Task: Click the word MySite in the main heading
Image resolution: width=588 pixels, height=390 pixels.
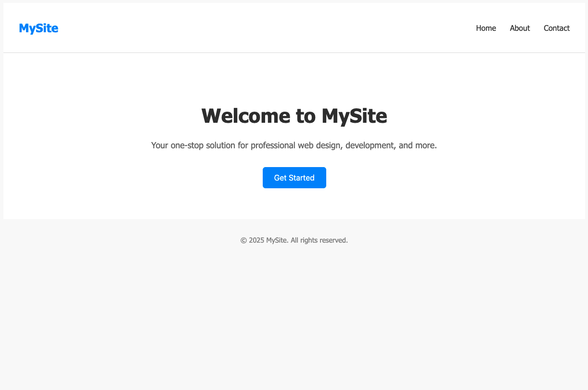Action: click(354, 116)
